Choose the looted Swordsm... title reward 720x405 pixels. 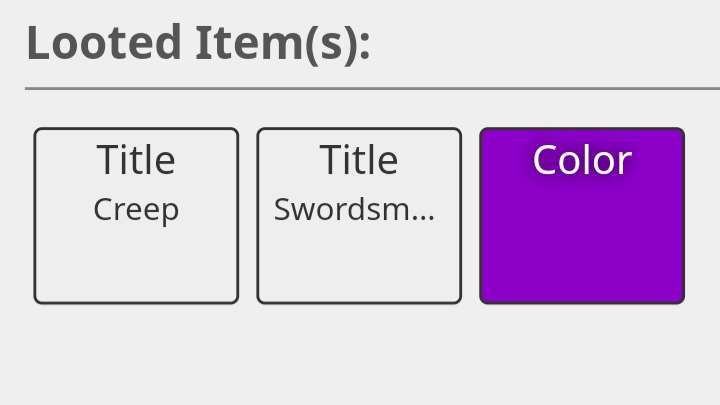coord(359,215)
